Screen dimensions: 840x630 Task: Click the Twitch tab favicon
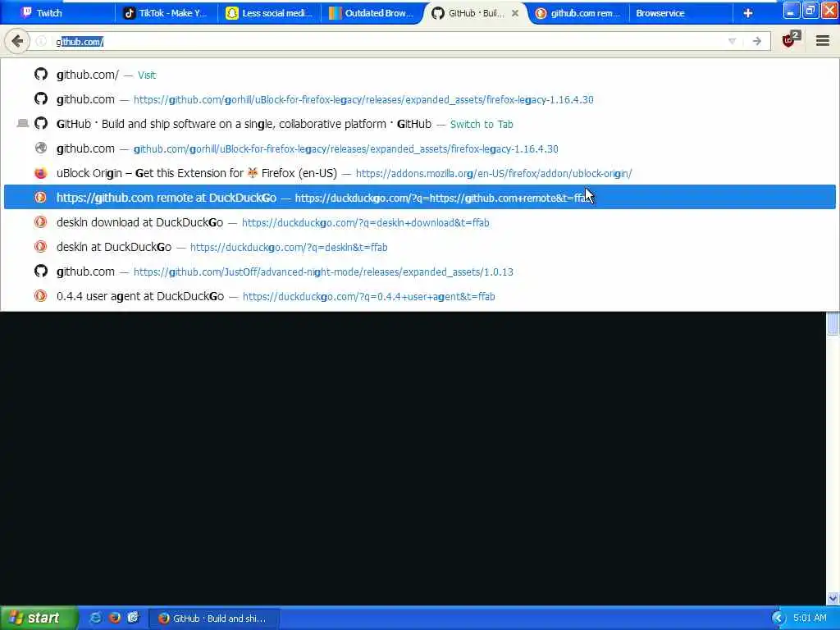click(26, 12)
